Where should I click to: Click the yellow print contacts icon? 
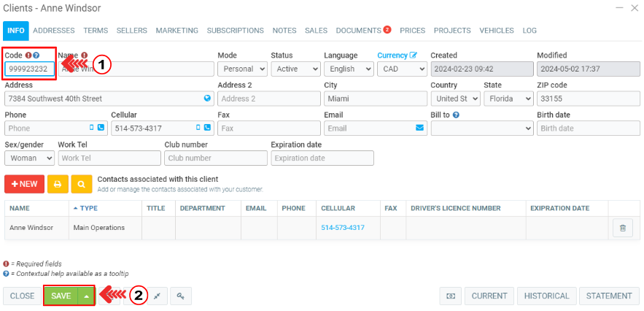point(58,184)
